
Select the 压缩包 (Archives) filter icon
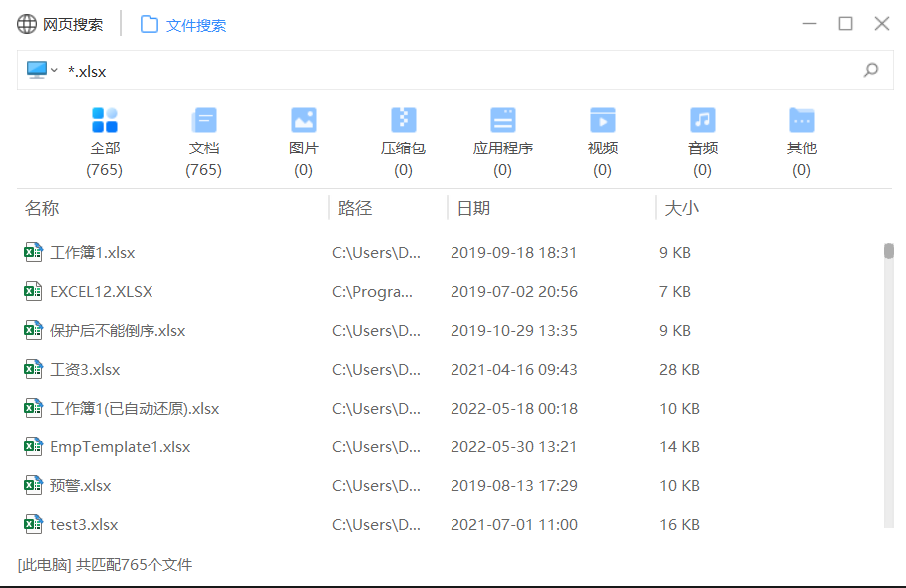pyautogui.click(x=403, y=118)
